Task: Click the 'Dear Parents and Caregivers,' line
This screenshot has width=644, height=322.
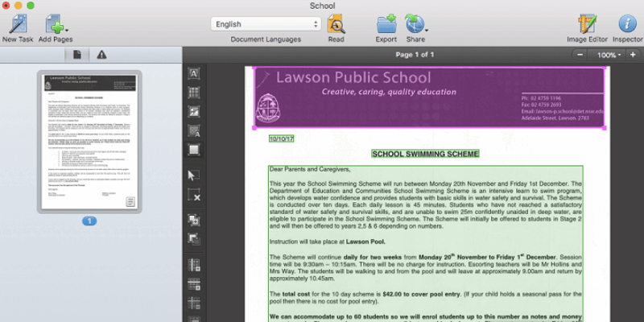Action: [x=310, y=169]
